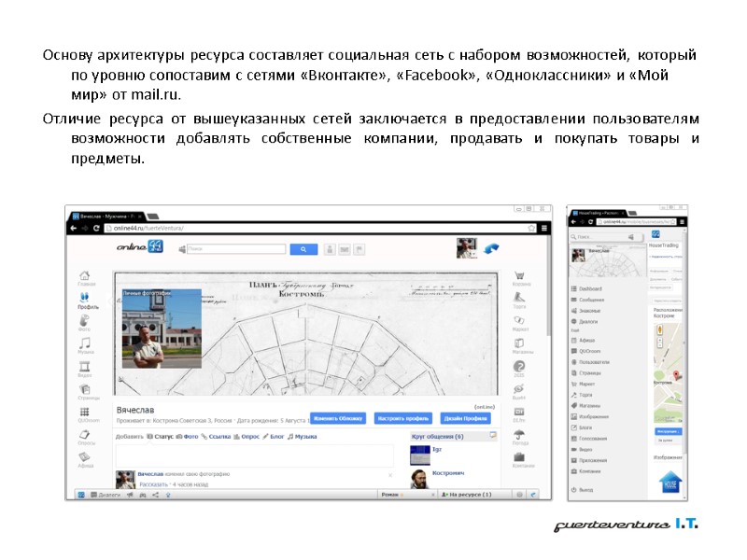The width and height of the screenshot is (747, 560).
Task: Open Магазины icon in right sidebar
Action: (x=519, y=343)
